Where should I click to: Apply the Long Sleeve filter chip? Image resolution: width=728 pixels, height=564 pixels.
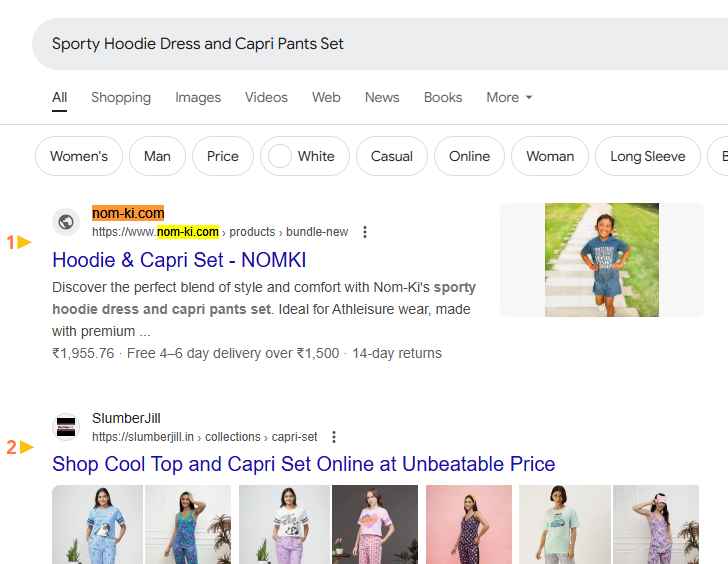[647, 156]
